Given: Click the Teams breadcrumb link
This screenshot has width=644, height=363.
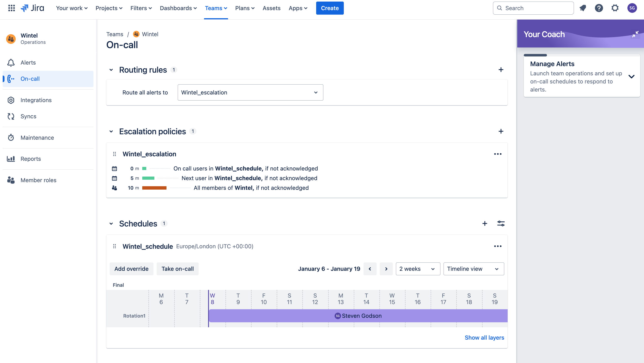Looking at the screenshot, I should (115, 34).
